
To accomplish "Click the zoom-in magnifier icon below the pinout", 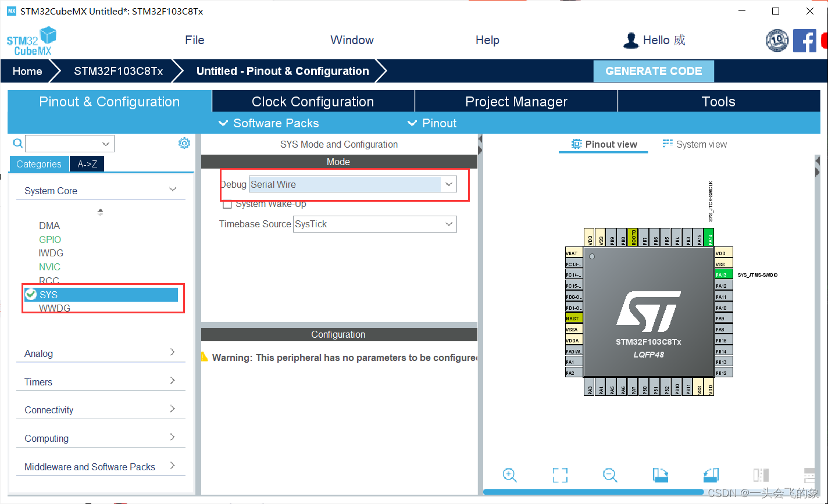I will 510,475.
